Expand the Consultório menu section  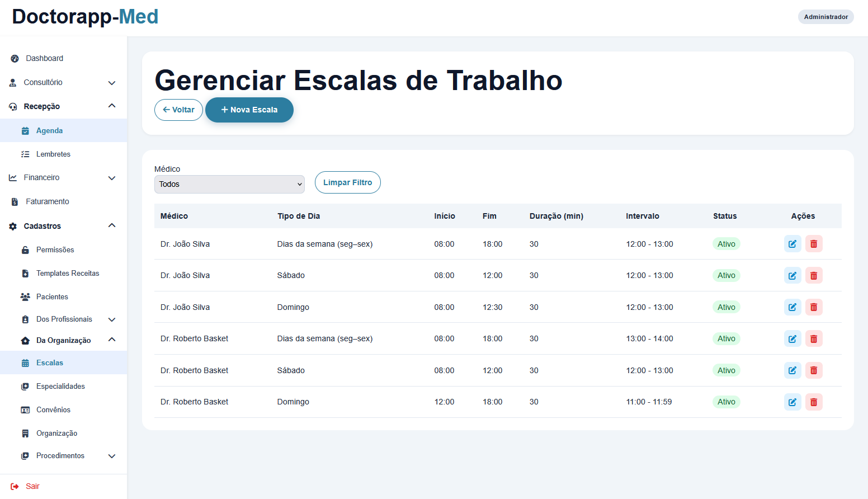[x=63, y=82]
